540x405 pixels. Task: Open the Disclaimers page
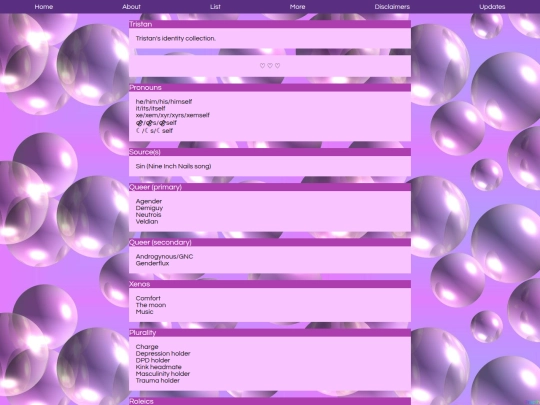[x=392, y=7]
